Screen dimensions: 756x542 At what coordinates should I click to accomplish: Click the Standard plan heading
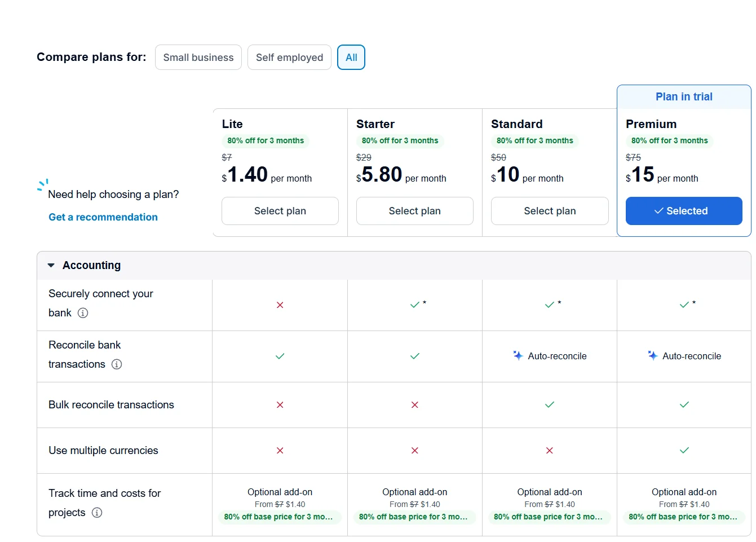coord(517,124)
